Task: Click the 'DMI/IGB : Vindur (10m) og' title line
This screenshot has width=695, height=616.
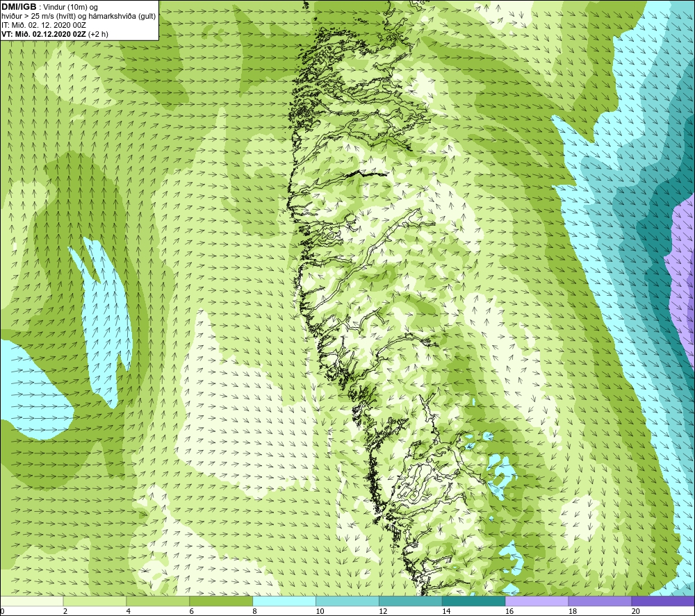Action: [x=50, y=7]
